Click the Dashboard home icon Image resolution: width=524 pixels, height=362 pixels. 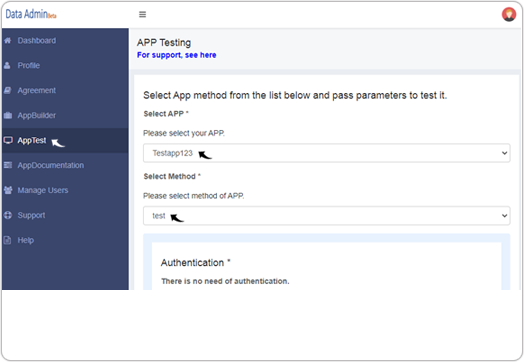(8, 40)
